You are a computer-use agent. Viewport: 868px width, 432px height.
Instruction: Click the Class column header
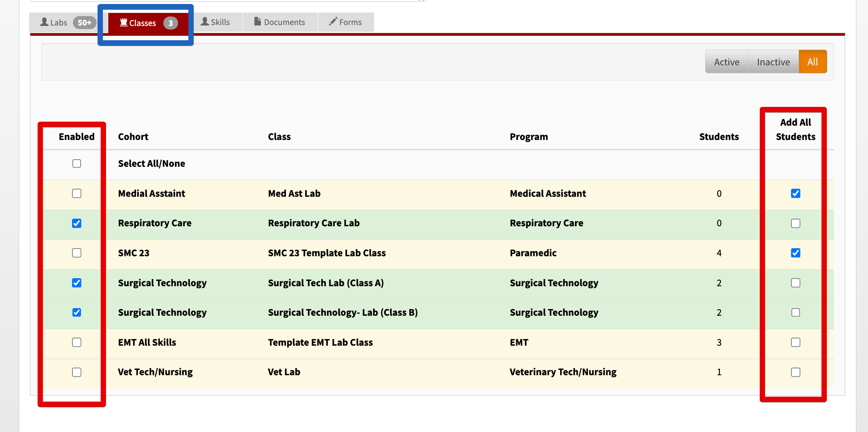click(x=279, y=136)
